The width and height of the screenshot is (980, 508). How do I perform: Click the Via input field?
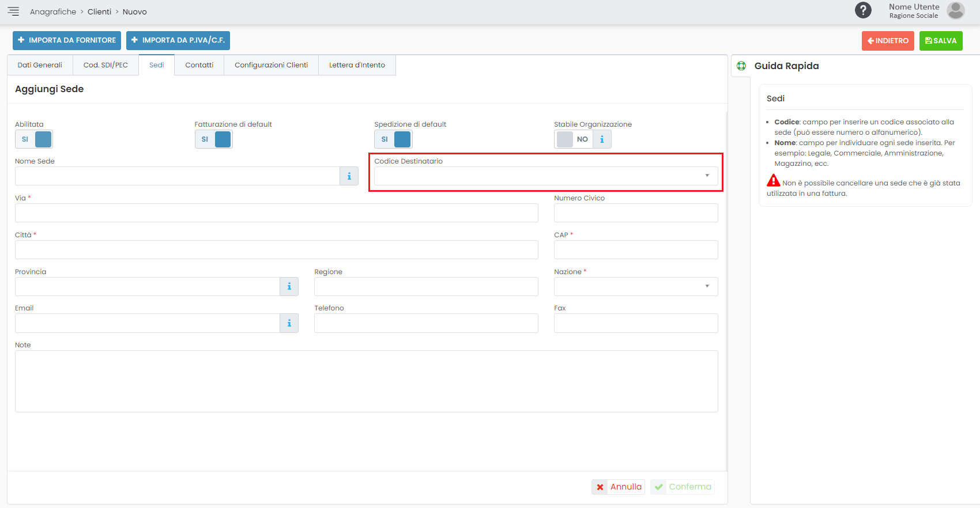[x=277, y=213]
